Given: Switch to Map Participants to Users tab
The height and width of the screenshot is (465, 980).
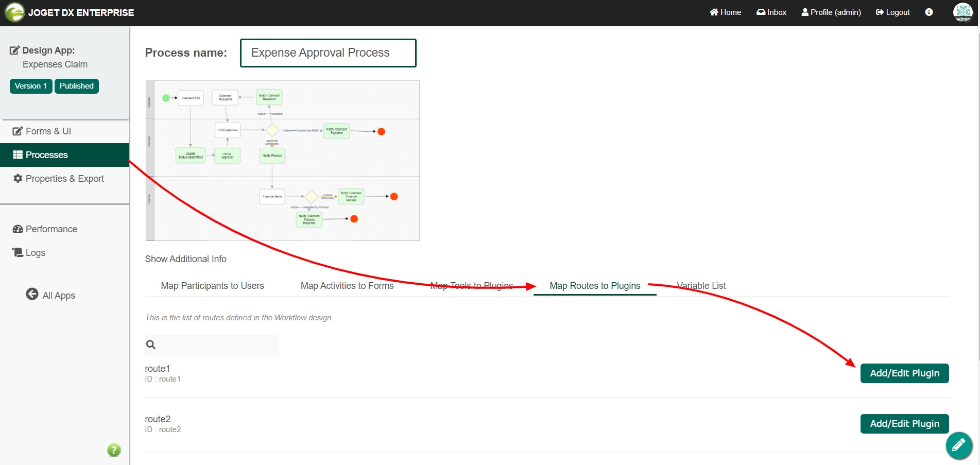Looking at the screenshot, I should pos(212,286).
